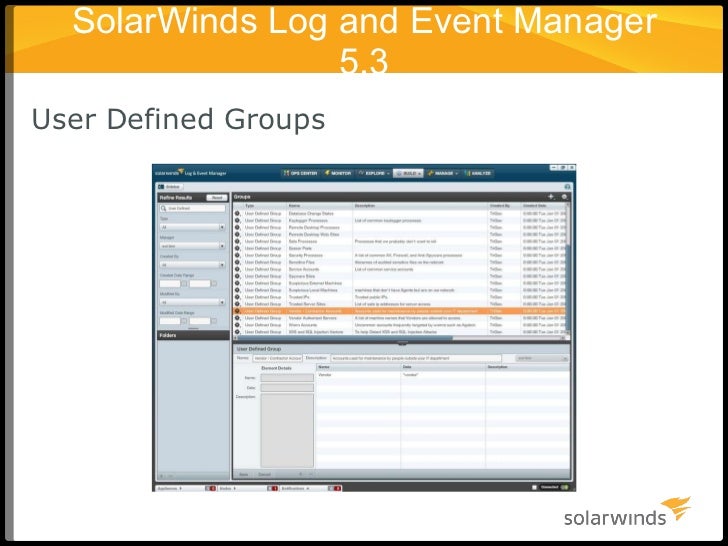Click the Groups gear settings icon

coord(564,197)
